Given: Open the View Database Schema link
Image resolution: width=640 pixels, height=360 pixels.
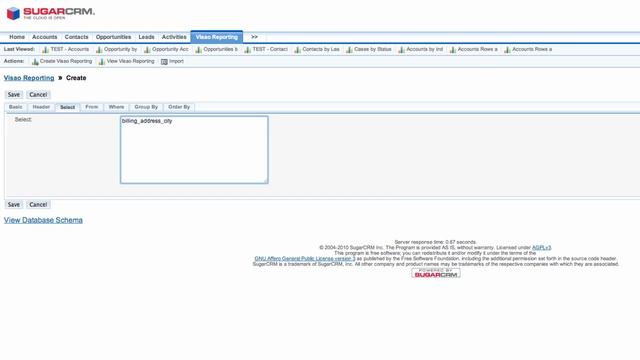Looking at the screenshot, I should tap(43, 220).
